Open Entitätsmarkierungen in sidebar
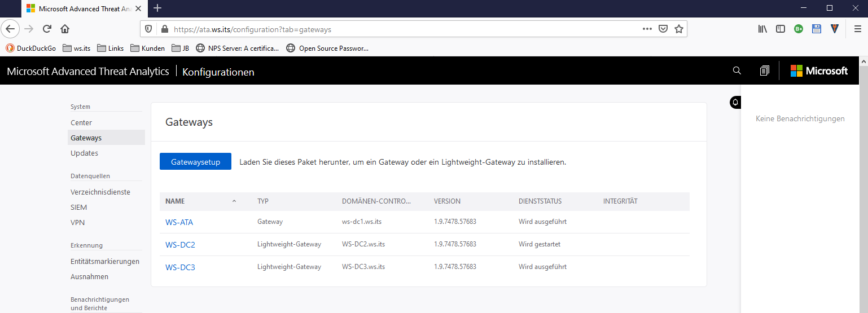The width and height of the screenshot is (868, 313). click(105, 261)
